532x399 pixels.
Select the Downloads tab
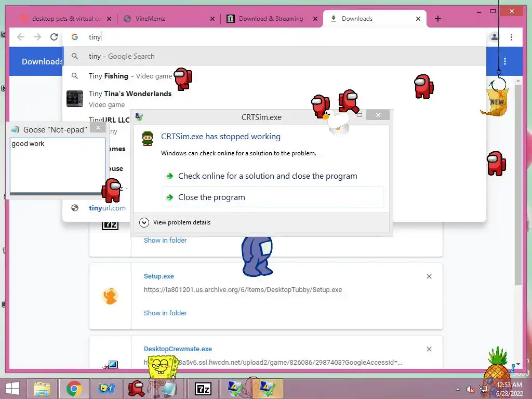click(x=375, y=19)
